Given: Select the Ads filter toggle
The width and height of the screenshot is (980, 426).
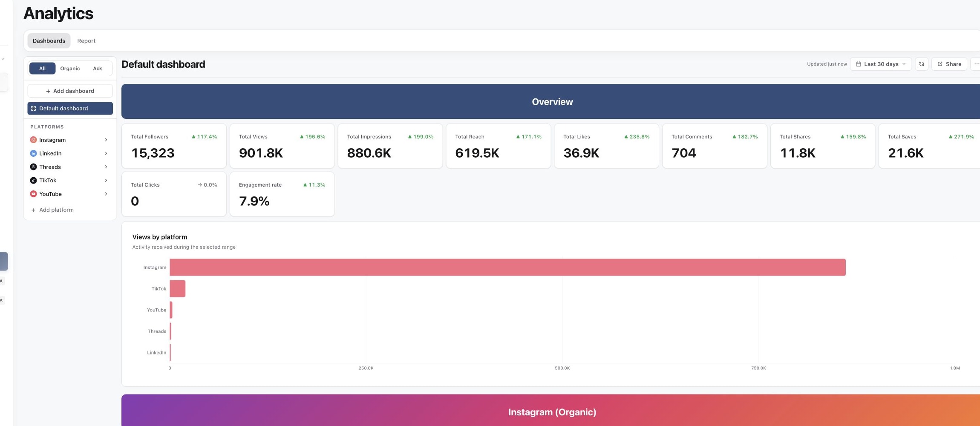Looking at the screenshot, I should [98, 69].
